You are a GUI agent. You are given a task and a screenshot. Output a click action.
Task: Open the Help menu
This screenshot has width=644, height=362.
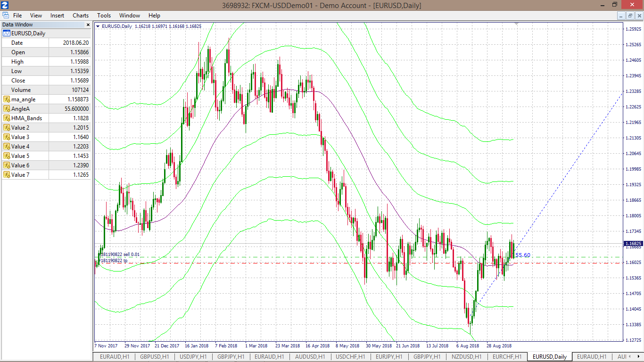[154, 16]
